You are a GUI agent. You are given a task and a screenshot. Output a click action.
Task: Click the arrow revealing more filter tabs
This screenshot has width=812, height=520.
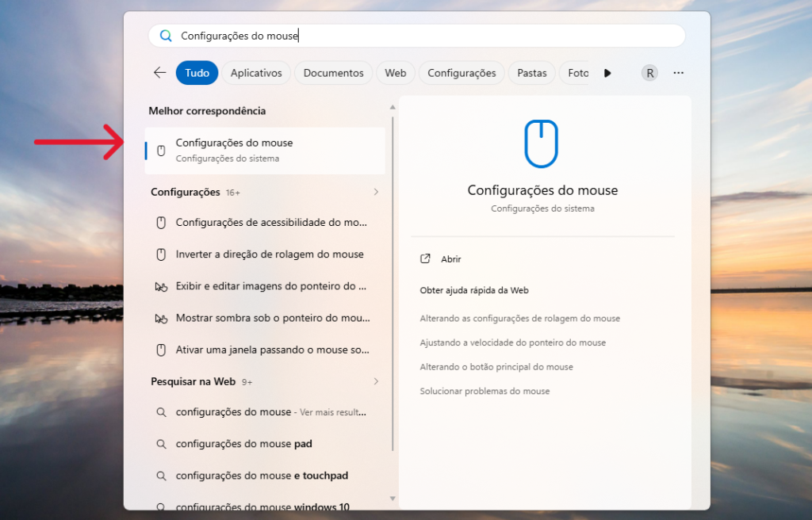607,72
